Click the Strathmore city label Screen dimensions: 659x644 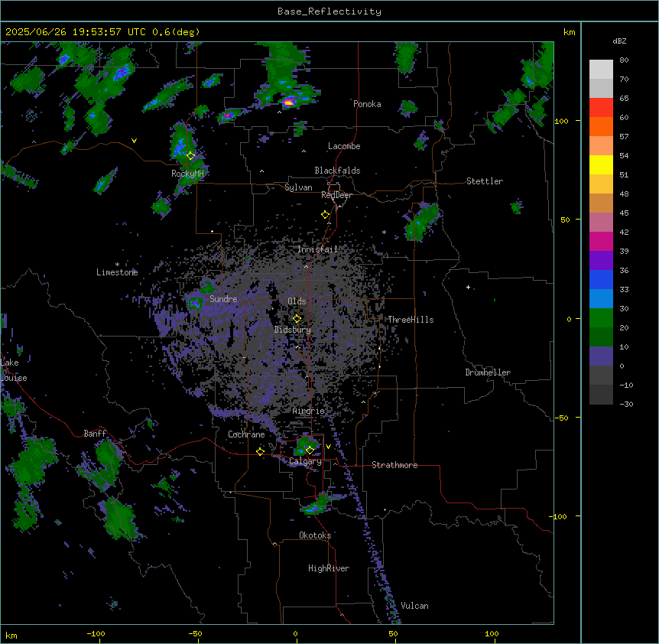point(394,465)
